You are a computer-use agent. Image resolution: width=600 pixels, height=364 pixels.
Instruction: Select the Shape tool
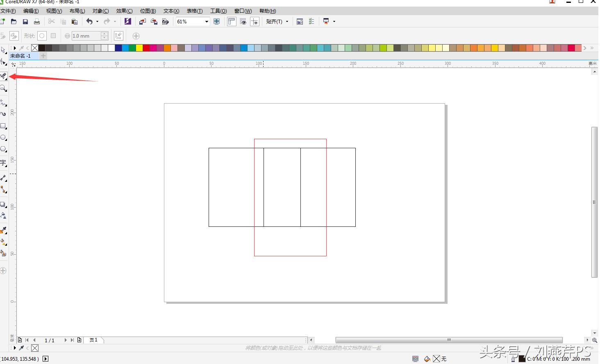pyautogui.click(x=4, y=62)
